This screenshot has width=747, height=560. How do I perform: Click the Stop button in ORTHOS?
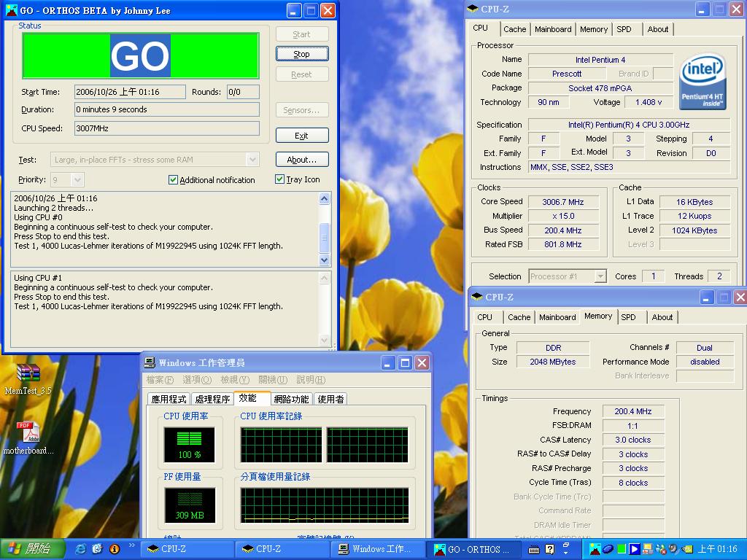click(x=302, y=54)
